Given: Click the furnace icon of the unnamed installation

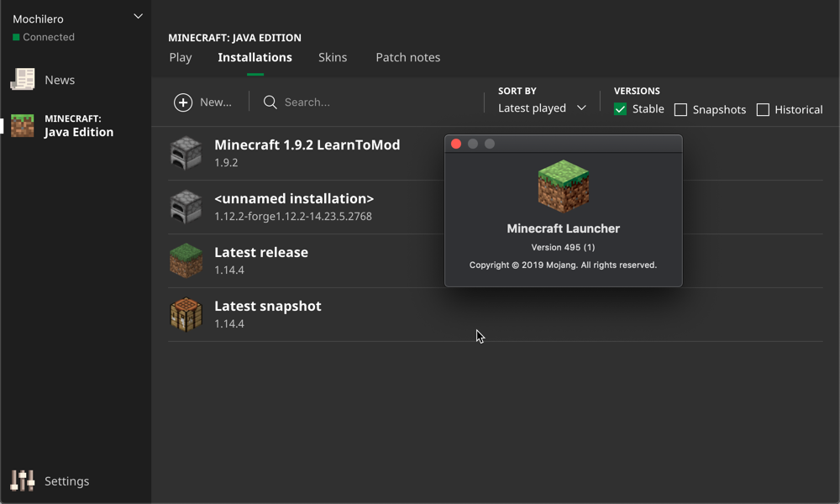Looking at the screenshot, I should tap(186, 207).
